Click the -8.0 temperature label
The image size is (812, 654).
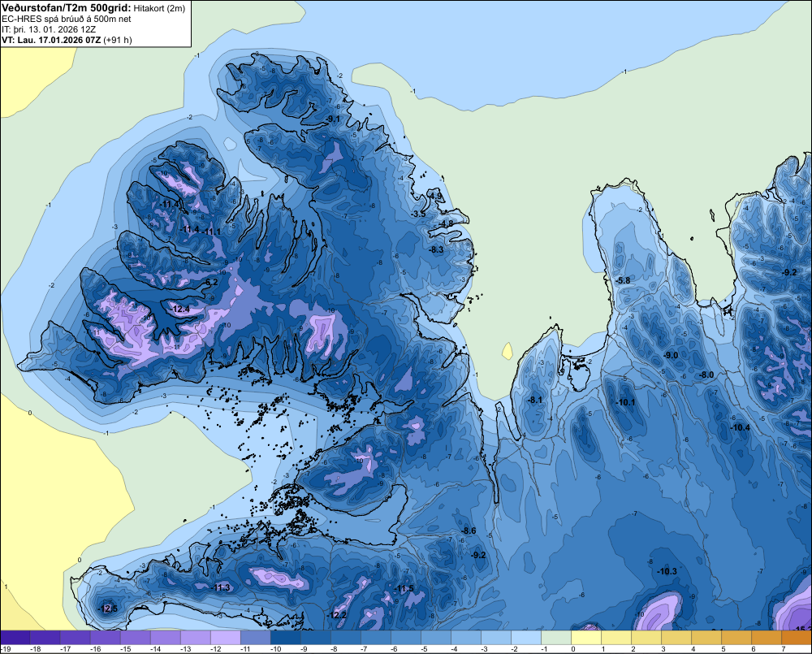pyautogui.click(x=706, y=375)
